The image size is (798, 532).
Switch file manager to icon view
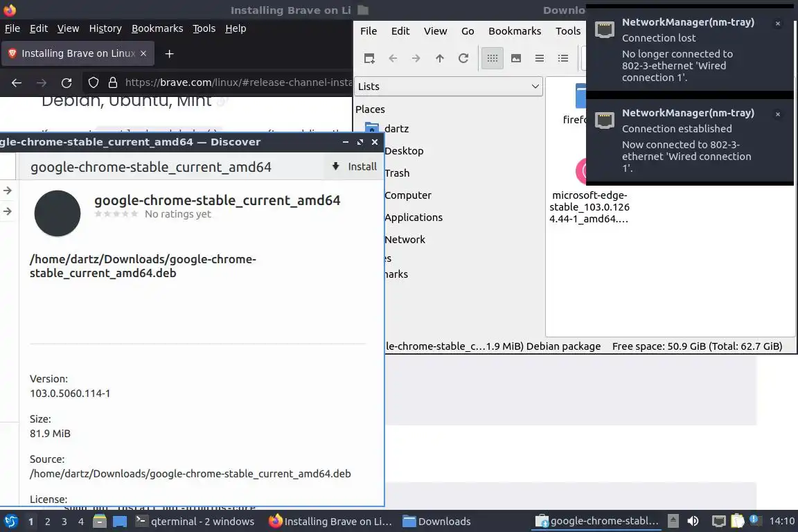[x=492, y=59]
